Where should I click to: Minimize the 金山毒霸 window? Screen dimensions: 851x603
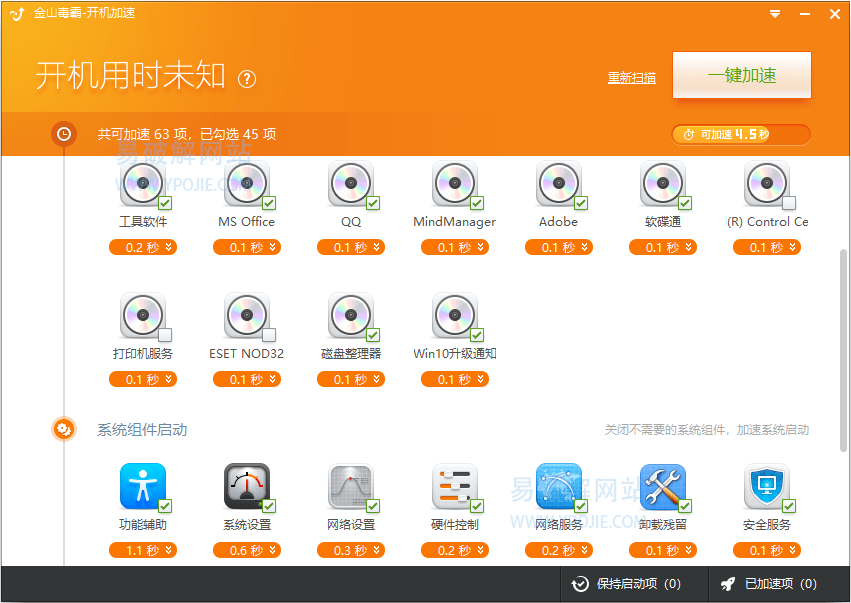[805, 14]
